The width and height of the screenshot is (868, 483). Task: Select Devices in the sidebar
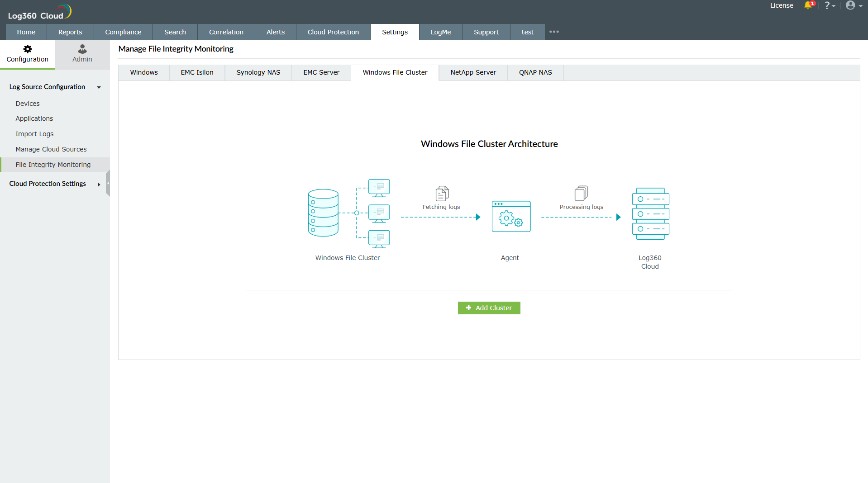point(27,104)
